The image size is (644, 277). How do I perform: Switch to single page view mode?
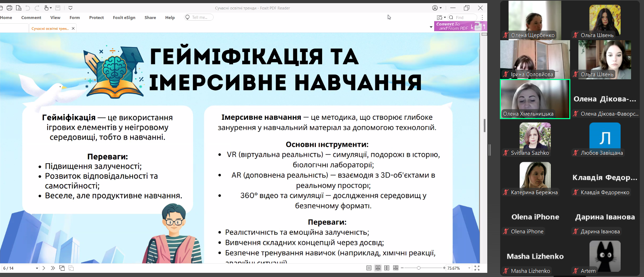pos(369,268)
